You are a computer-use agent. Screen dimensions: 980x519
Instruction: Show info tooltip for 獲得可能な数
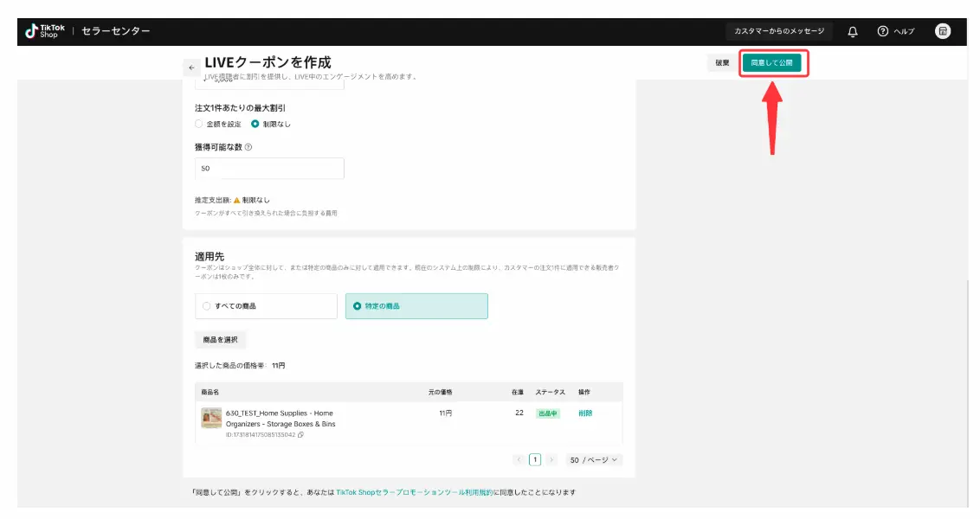pyautogui.click(x=248, y=147)
